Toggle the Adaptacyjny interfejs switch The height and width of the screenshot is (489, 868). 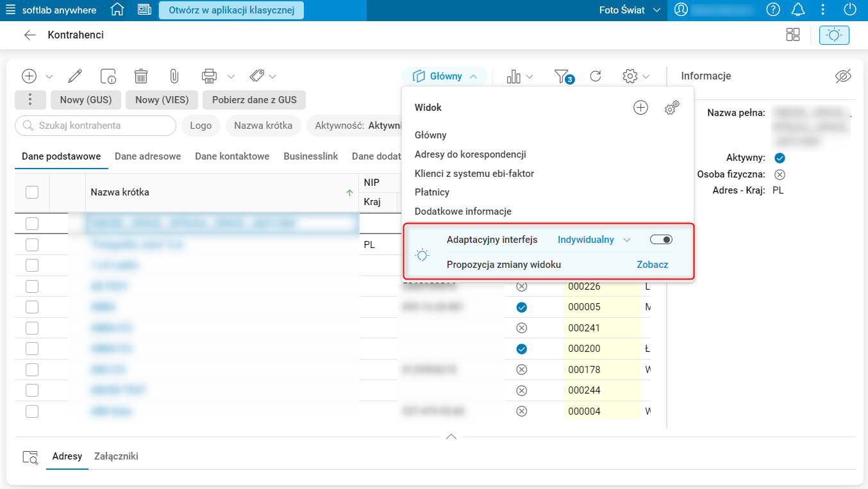click(x=661, y=240)
